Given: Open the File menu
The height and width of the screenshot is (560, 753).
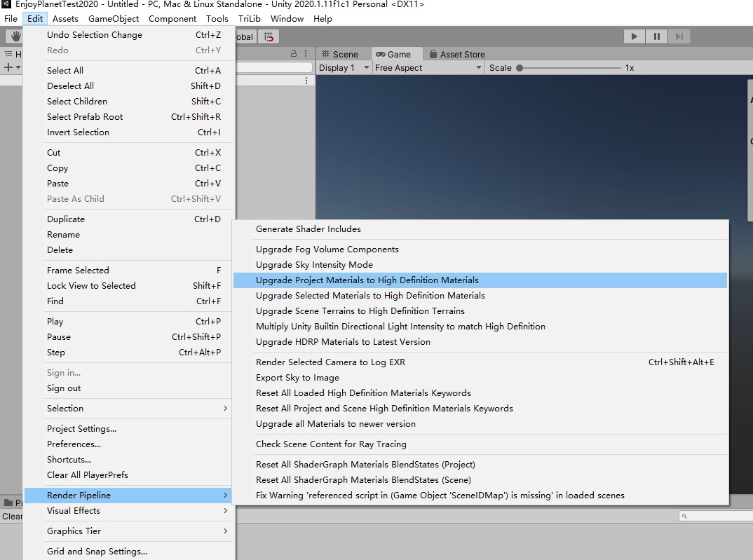Looking at the screenshot, I should 11,19.
